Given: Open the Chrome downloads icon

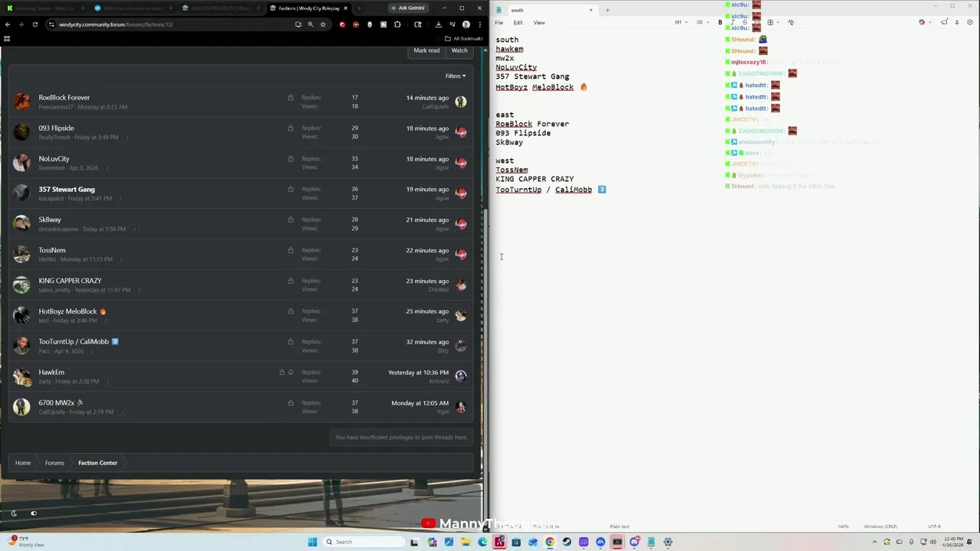Looking at the screenshot, I should point(438,24).
